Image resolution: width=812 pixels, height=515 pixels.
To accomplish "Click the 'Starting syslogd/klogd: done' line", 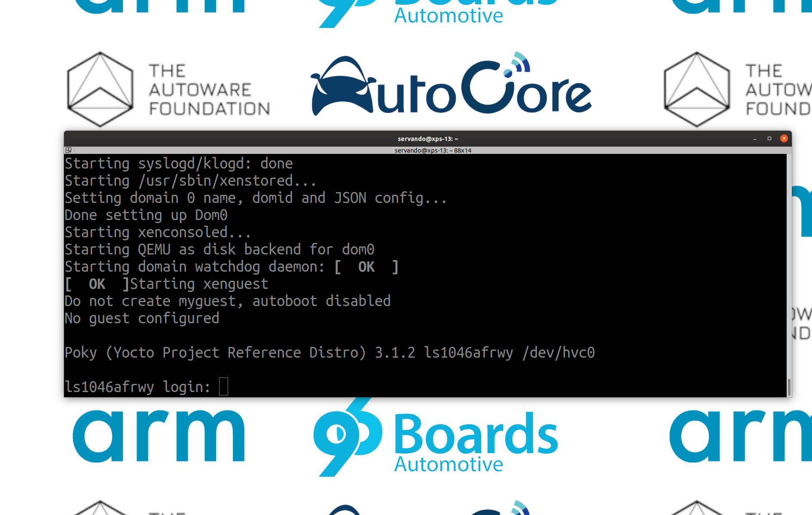I will pyautogui.click(x=179, y=163).
